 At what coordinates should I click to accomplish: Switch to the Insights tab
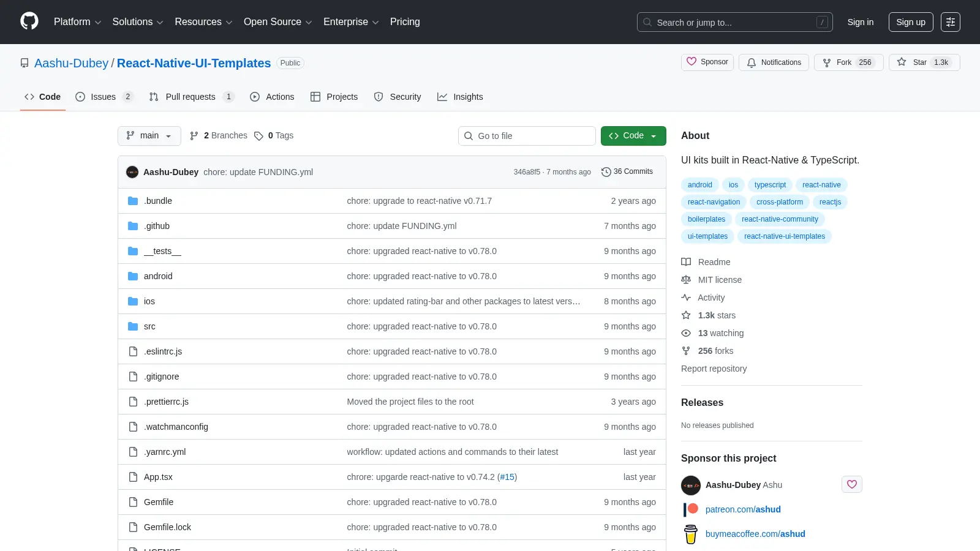coord(460,97)
